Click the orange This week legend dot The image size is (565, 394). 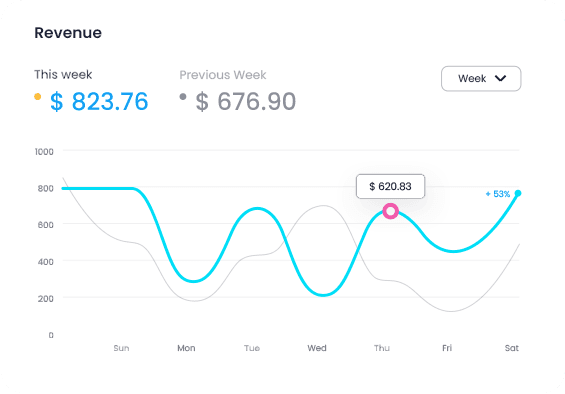(x=37, y=96)
